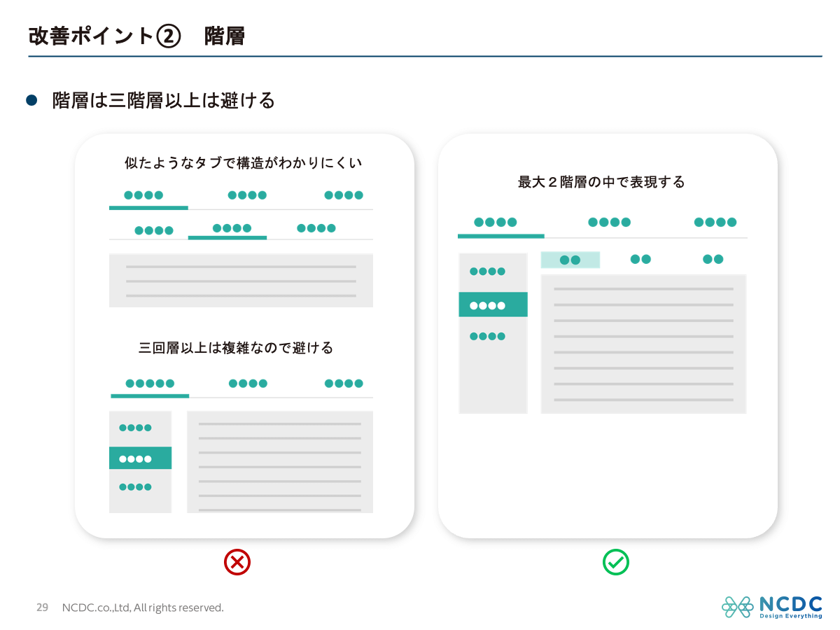Click underlined first tab in left card's top row
Image resolution: width=840 pixels, height=630 pixels.
[x=148, y=196]
